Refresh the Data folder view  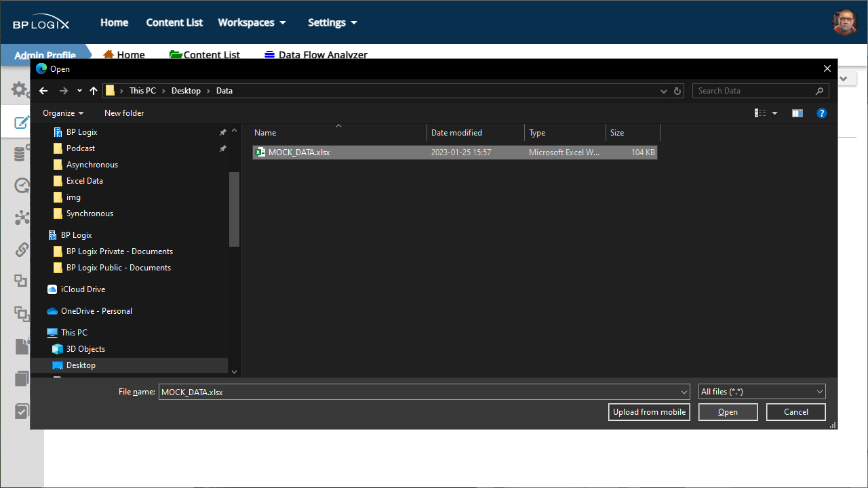tap(677, 91)
